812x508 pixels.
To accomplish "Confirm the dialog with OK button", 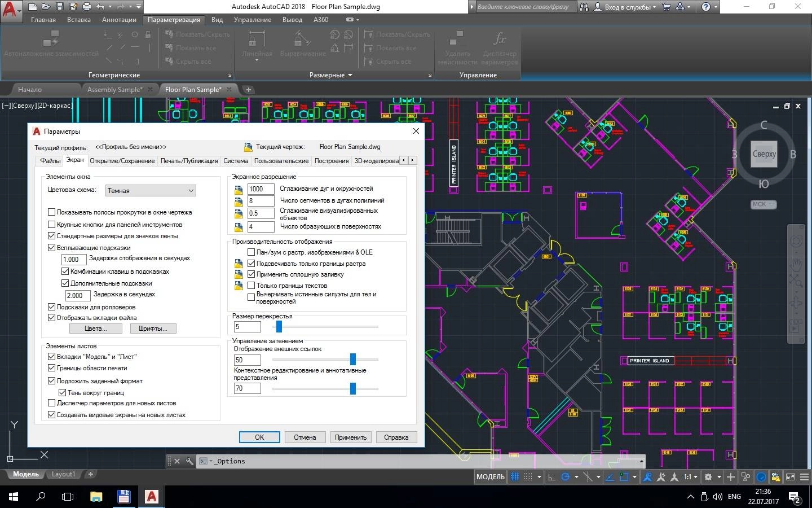I will 259,437.
